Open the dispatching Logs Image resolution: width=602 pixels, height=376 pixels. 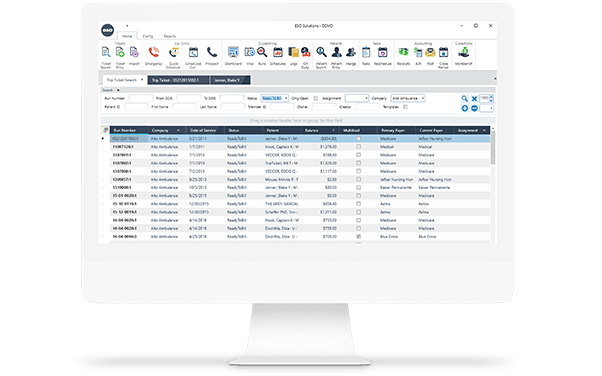tap(293, 56)
